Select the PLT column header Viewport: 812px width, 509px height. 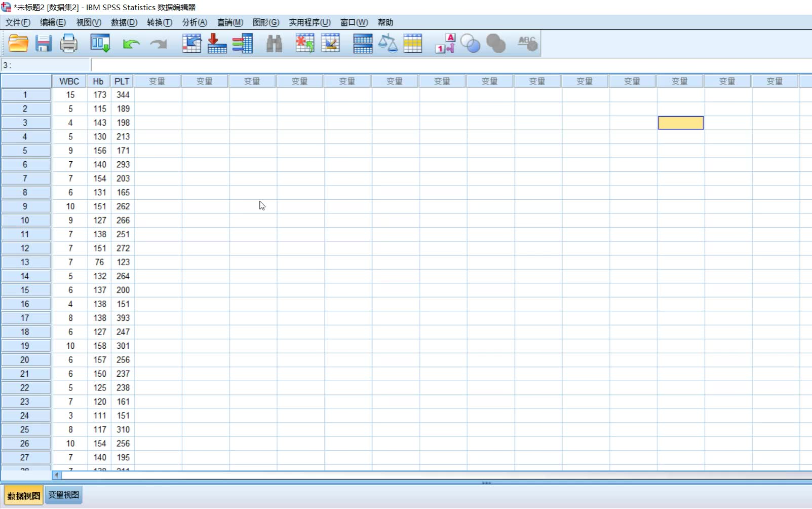(x=122, y=81)
